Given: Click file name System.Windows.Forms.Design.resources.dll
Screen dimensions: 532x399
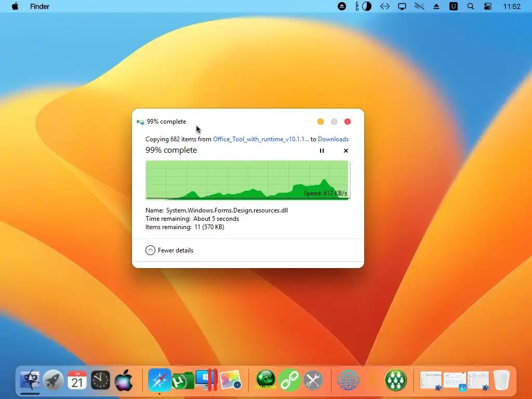Looking at the screenshot, I should tap(227, 210).
